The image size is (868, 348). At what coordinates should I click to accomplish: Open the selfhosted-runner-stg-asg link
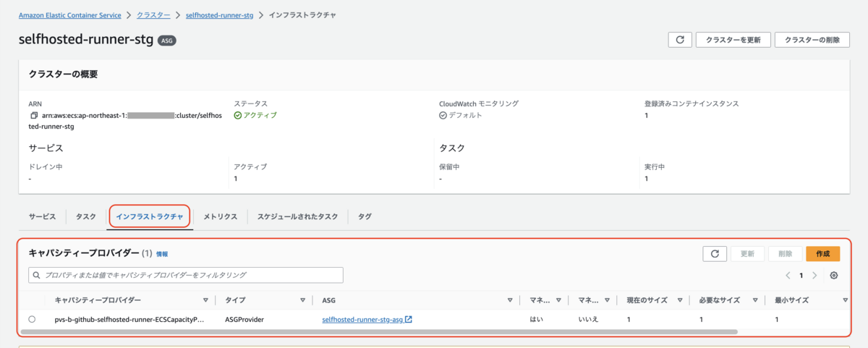click(362, 319)
